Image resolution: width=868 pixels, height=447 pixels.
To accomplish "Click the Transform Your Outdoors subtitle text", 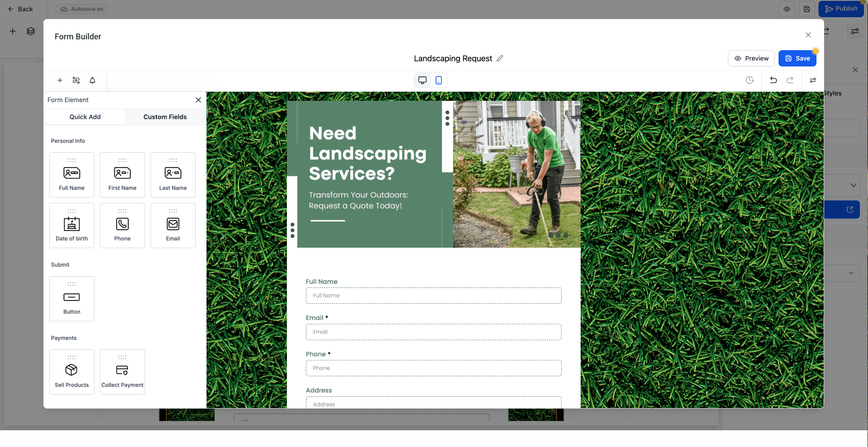I will pos(358,200).
